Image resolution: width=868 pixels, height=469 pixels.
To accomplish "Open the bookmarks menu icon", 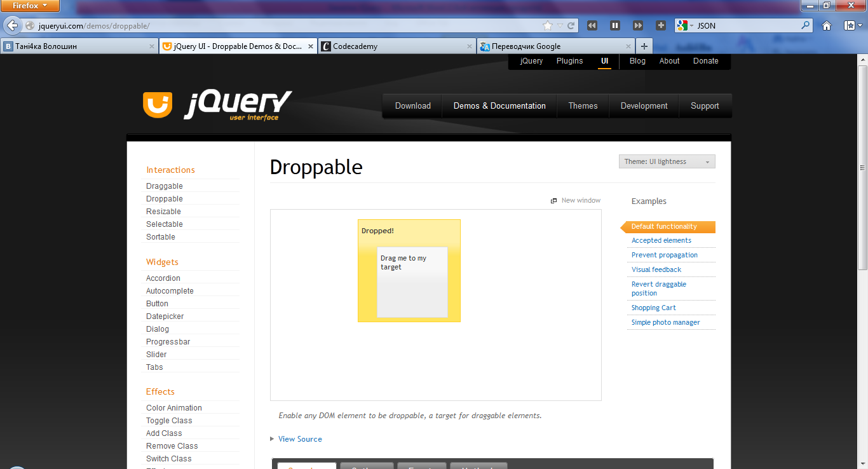I will point(850,25).
